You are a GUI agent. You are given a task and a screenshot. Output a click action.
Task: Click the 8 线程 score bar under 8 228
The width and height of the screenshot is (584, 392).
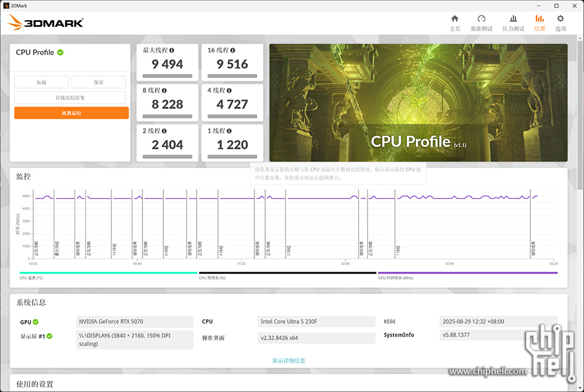tap(167, 117)
